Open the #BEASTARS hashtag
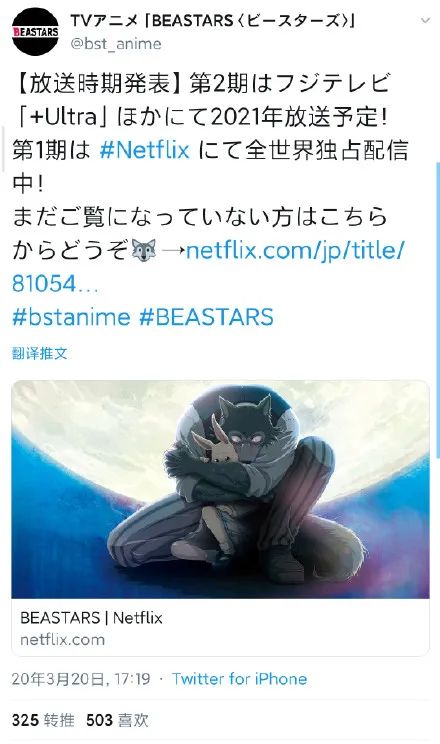Viewport: 440px width, 744px height. pyautogui.click(x=206, y=317)
